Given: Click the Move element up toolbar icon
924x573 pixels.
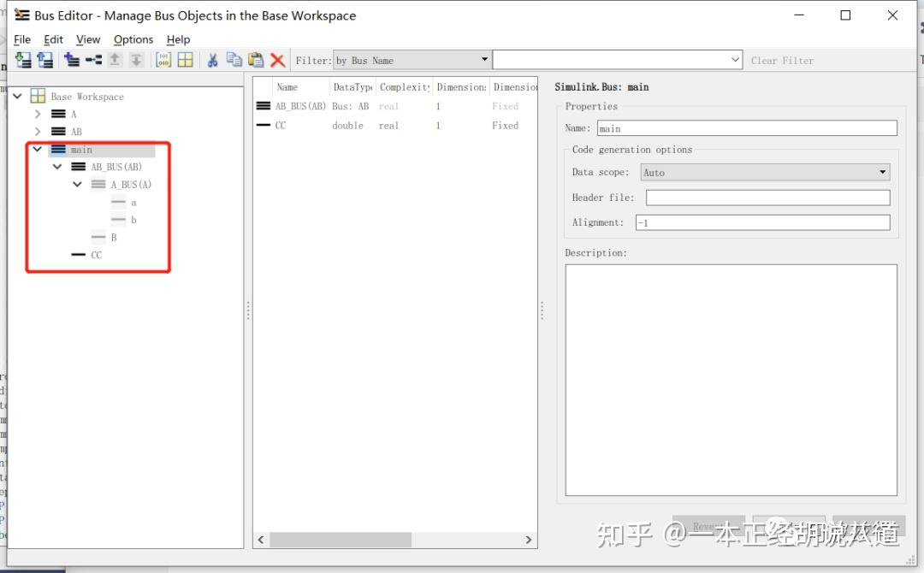Looking at the screenshot, I should pyautogui.click(x=115, y=60).
